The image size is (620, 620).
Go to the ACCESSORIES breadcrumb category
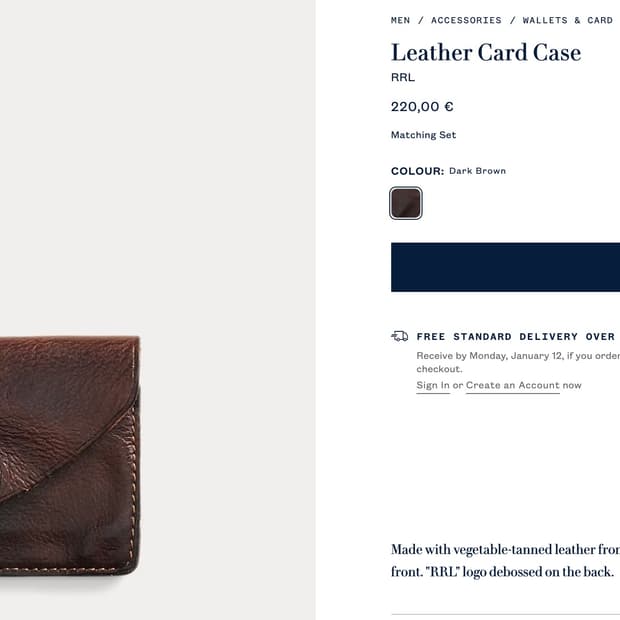[466, 20]
